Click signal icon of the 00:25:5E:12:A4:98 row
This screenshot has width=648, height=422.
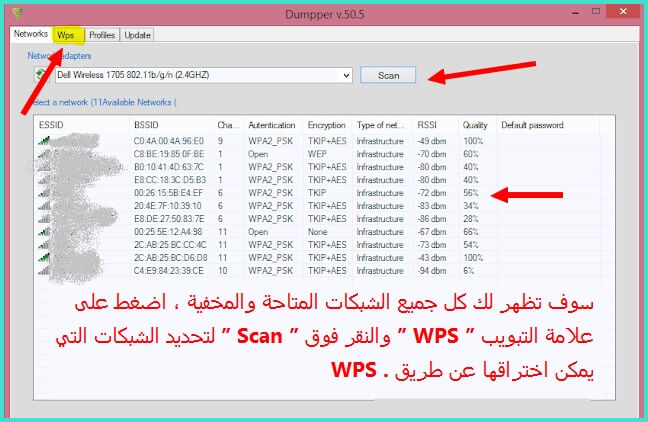tap(44, 232)
